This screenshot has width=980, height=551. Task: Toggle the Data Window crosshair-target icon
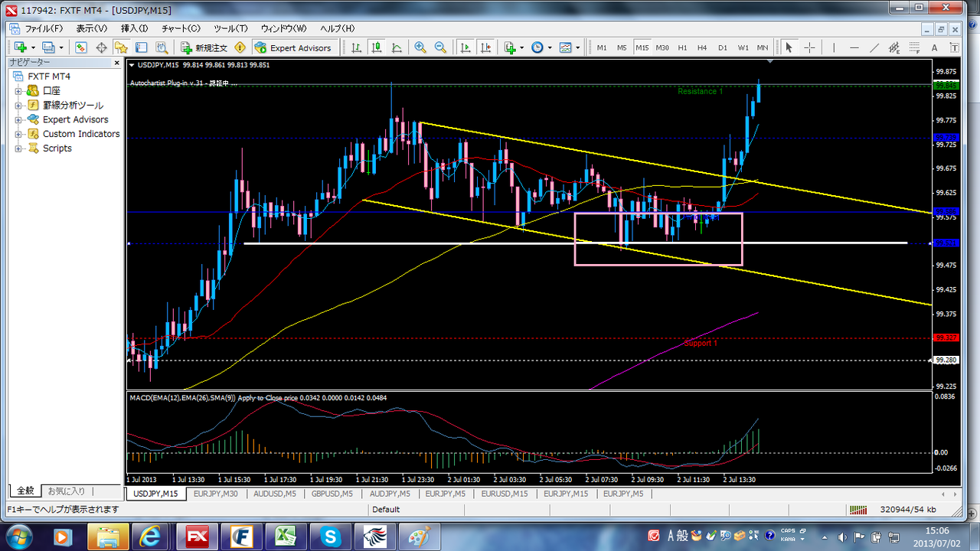101,47
